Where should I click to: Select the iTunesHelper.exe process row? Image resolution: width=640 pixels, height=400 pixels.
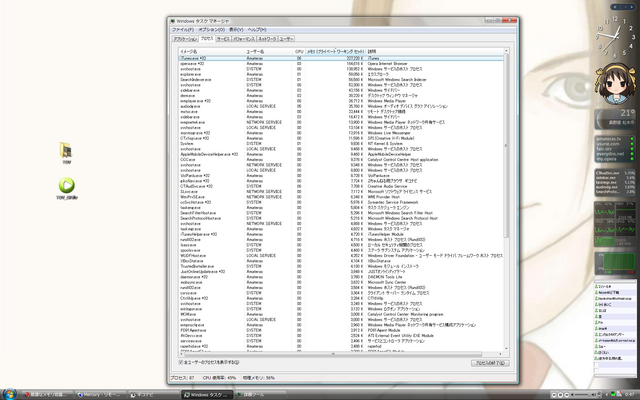341,234
